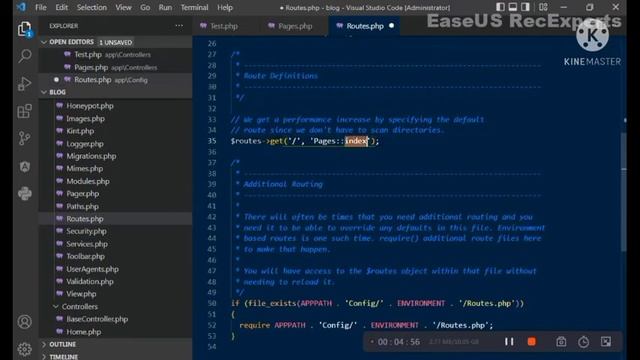Open the Edit menu

pyautogui.click(x=62, y=7)
